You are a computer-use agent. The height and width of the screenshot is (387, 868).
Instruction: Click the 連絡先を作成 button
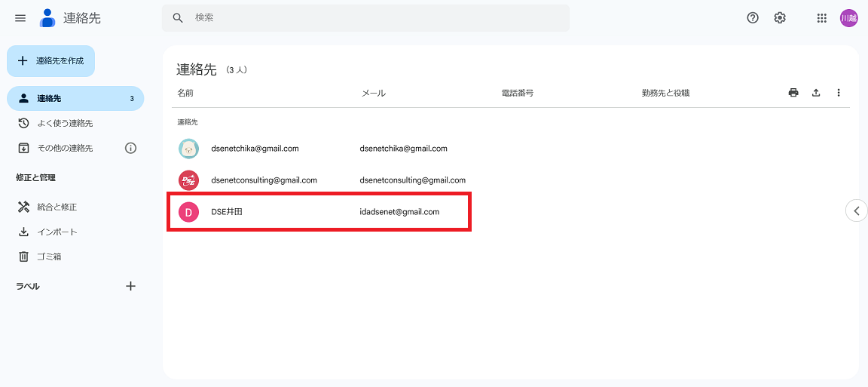(x=51, y=61)
